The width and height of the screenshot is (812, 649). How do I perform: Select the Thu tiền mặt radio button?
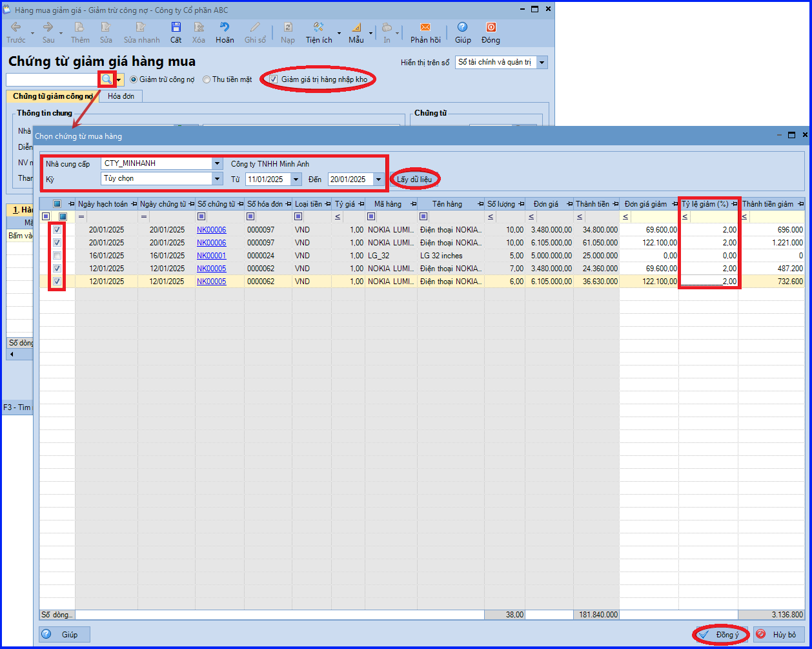click(207, 79)
